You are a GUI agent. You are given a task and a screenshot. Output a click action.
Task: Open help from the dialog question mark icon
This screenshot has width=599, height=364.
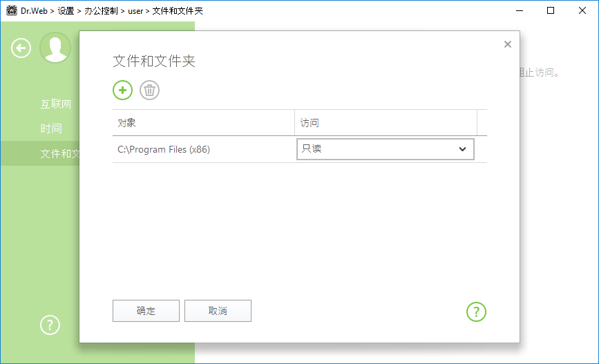(x=476, y=312)
